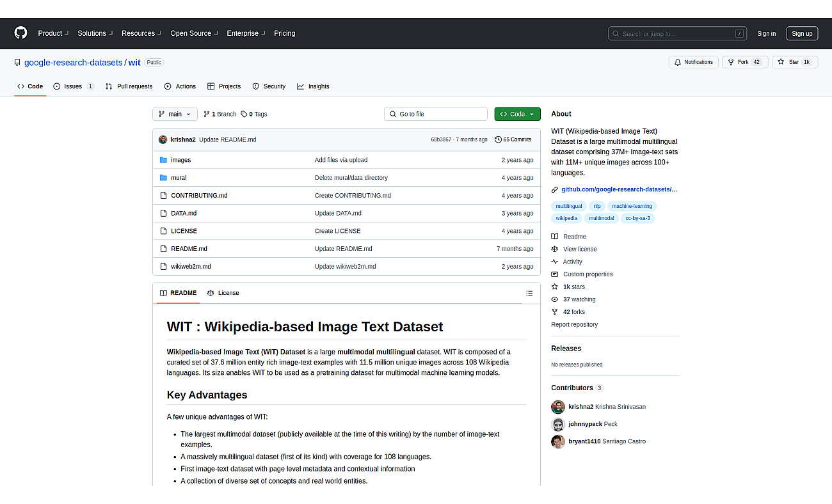Viewport: 832px width, 504px height.
Task: Expand the Solutions menu
Action: click(x=95, y=33)
